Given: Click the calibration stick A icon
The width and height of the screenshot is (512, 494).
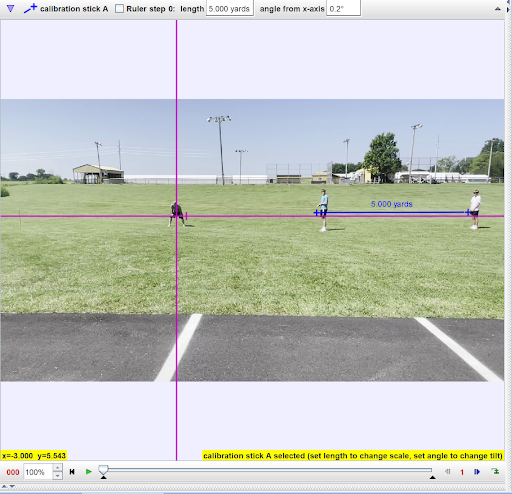Looking at the screenshot, I should tap(30, 8).
